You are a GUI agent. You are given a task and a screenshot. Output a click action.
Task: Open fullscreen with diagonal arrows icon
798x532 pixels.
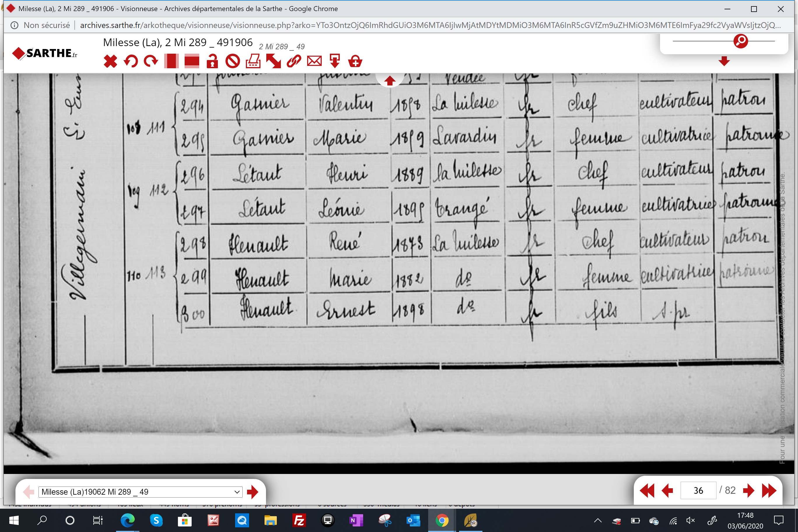click(274, 62)
